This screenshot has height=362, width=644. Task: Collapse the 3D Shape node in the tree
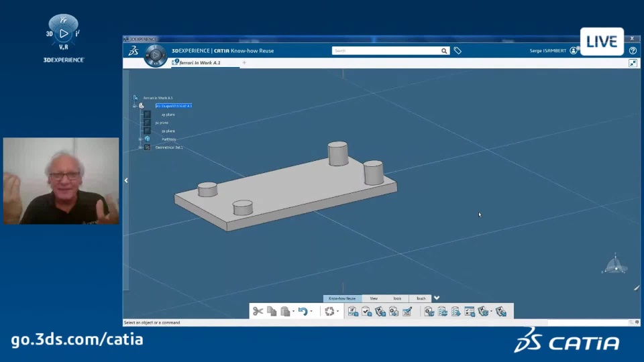[135, 106]
